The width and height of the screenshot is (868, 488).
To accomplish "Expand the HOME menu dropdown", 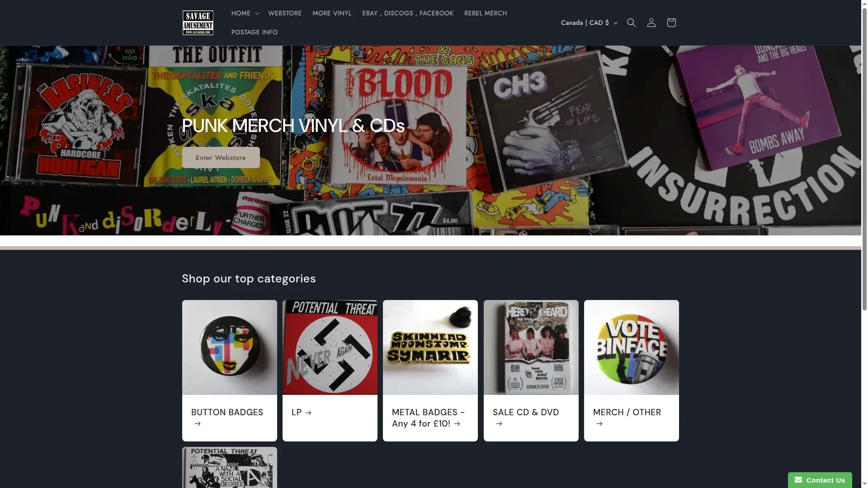I will coord(245,13).
